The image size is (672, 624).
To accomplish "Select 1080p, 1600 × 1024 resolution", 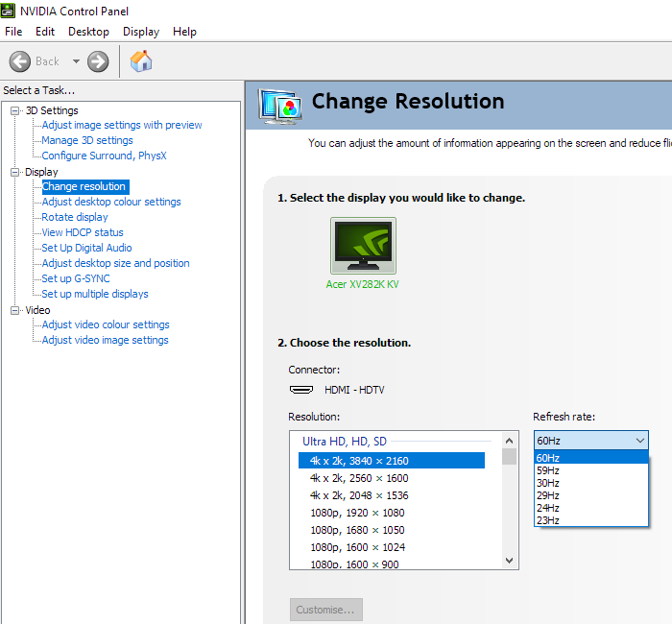I will (x=358, y=547).
